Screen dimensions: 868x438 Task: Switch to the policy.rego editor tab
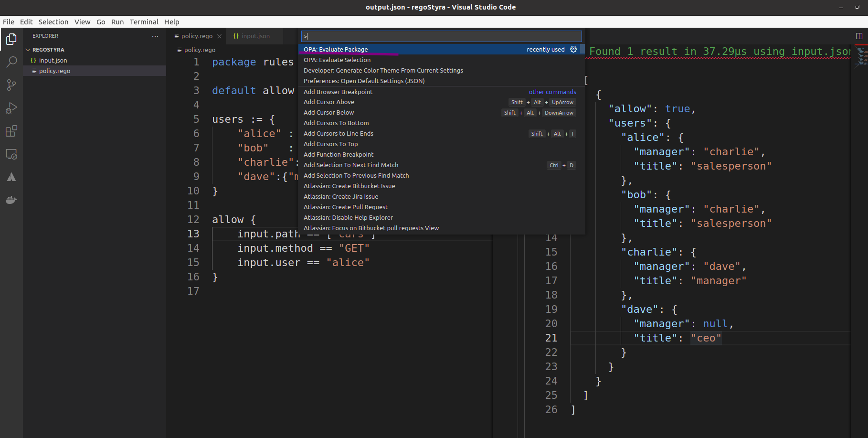pos(197,36)
